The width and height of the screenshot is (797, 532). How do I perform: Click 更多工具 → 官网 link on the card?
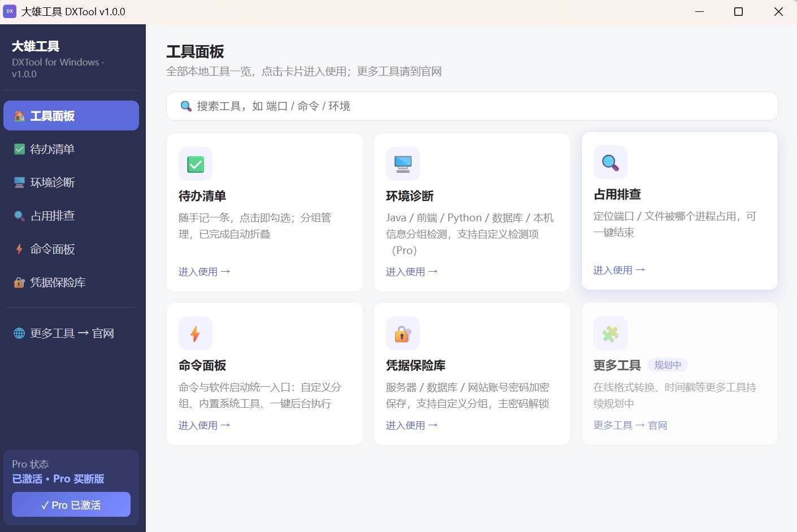pos(630,425)
